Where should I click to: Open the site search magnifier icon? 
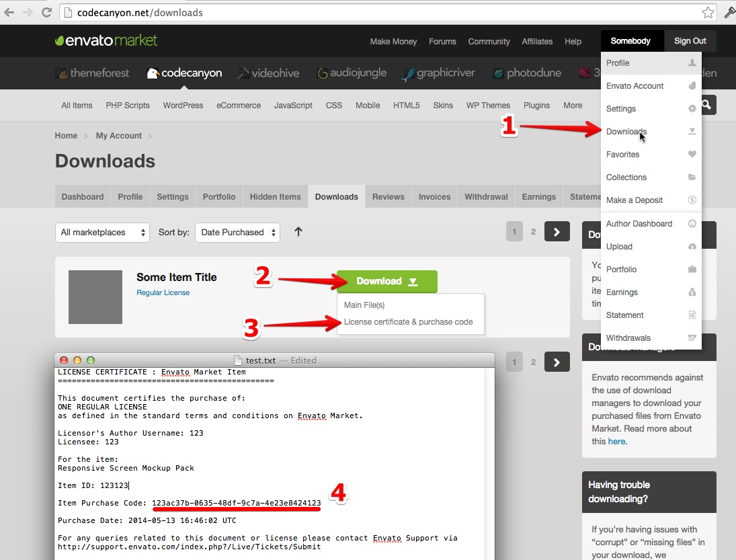(x=707, y=105)
